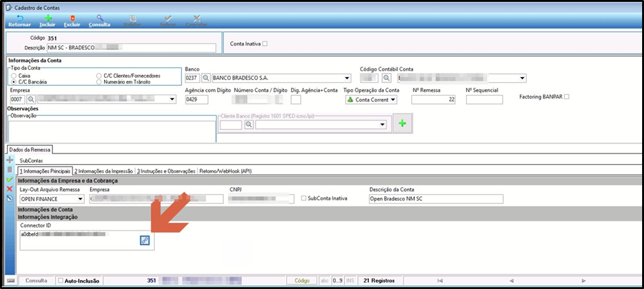Click the link icon in the Connector ID box
The height and width of the screenshot is (289, 644).
click(x=144, y=241)
